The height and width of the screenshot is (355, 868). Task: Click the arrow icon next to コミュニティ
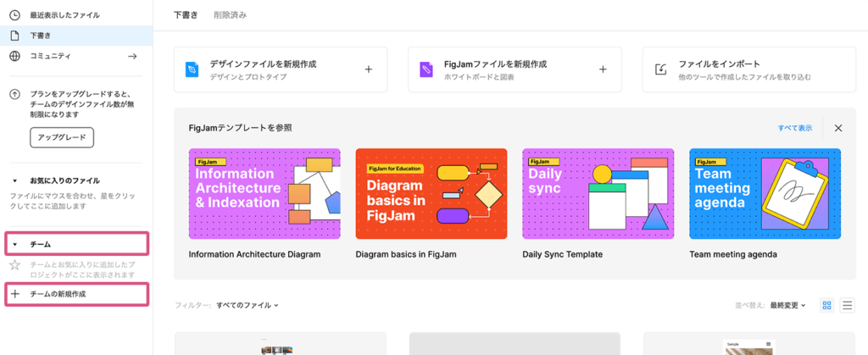(131, 56)
